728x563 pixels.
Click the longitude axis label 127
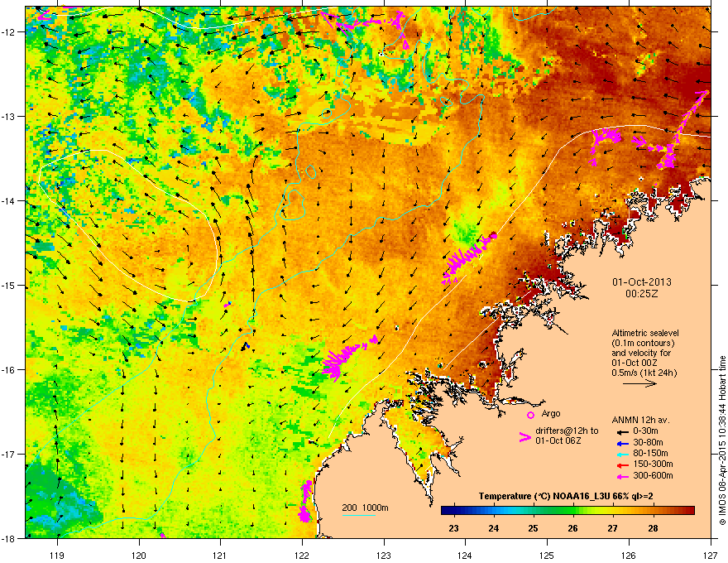[x=711, y=555]
